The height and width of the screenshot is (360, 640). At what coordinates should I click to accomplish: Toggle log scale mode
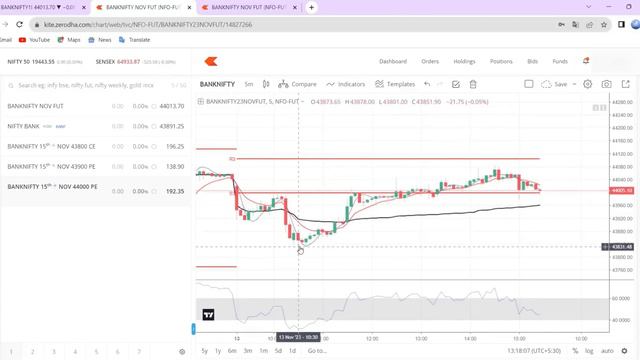(x=589, y=351)
